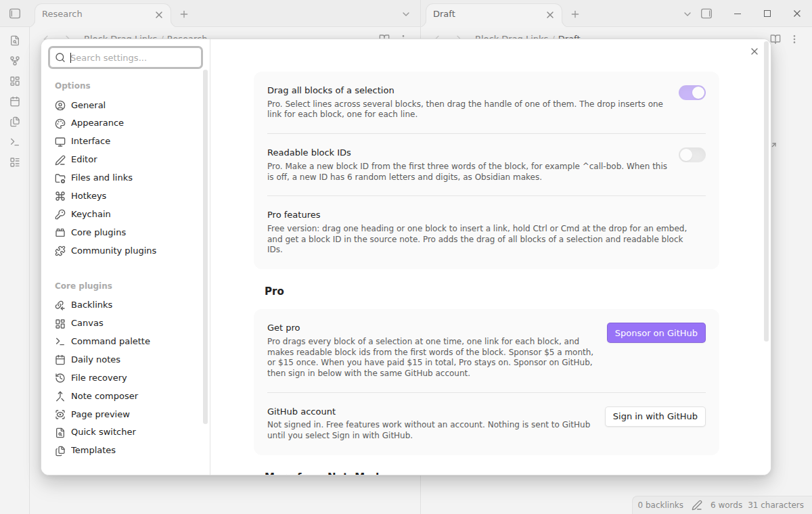Viewport: 812px width, 514px height.
Task: Click the Sponsor on GitHub button
Action: [656, 333]
